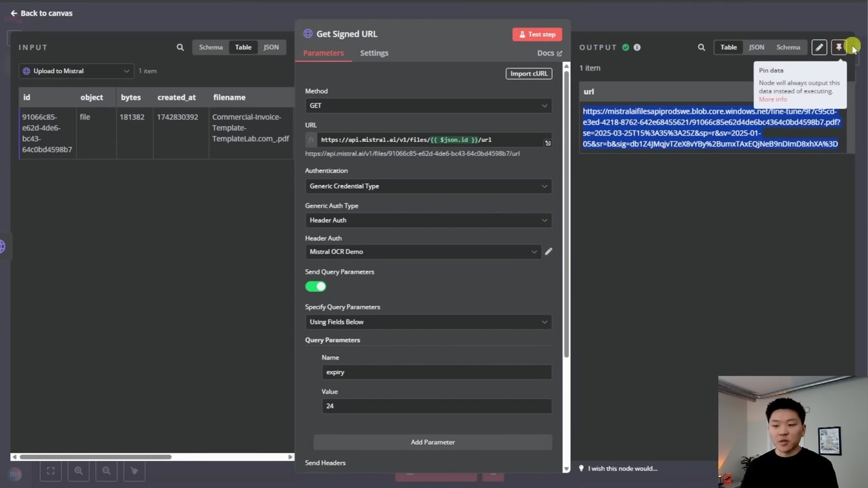Switch output view to Schema
The width and height of the screenshot is (868, 488).
788,47
